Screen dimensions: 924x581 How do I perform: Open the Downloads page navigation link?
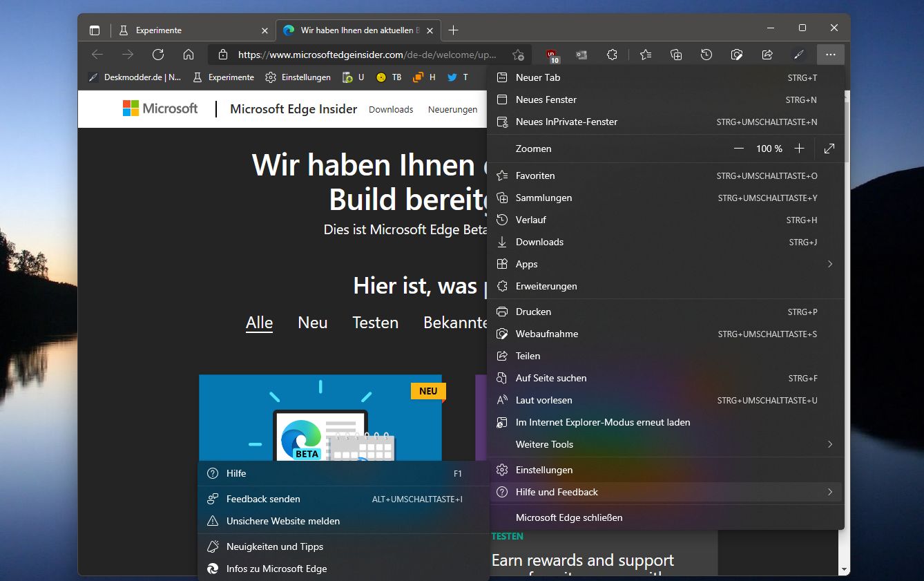pos(391,110)
